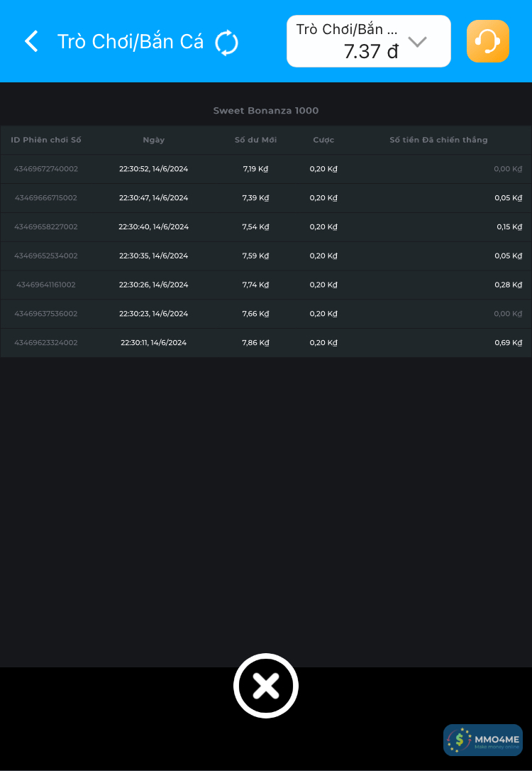Click Số tiền Đã chiến thắng header

pyautogui.click(x=438, y=140)
